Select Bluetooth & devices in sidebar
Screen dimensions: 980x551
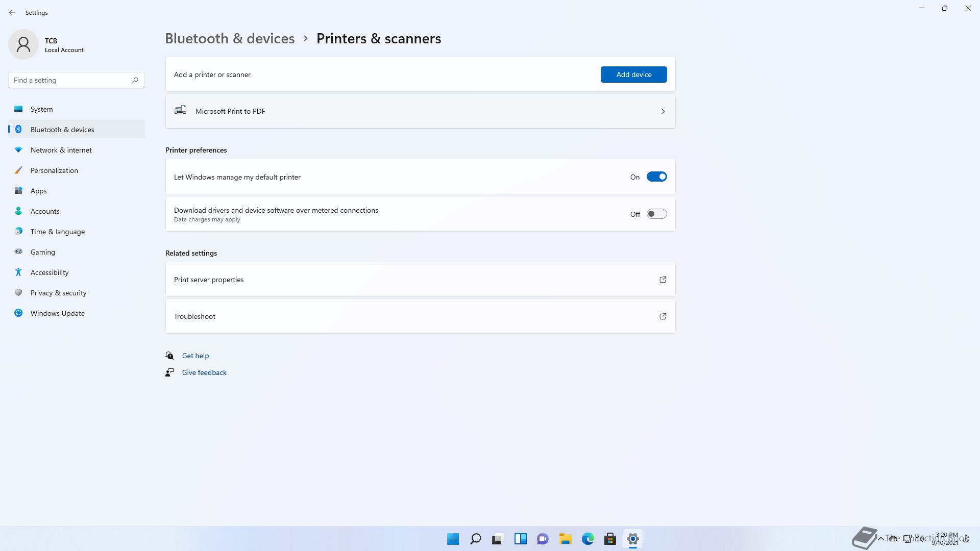[x=77, y=129]
